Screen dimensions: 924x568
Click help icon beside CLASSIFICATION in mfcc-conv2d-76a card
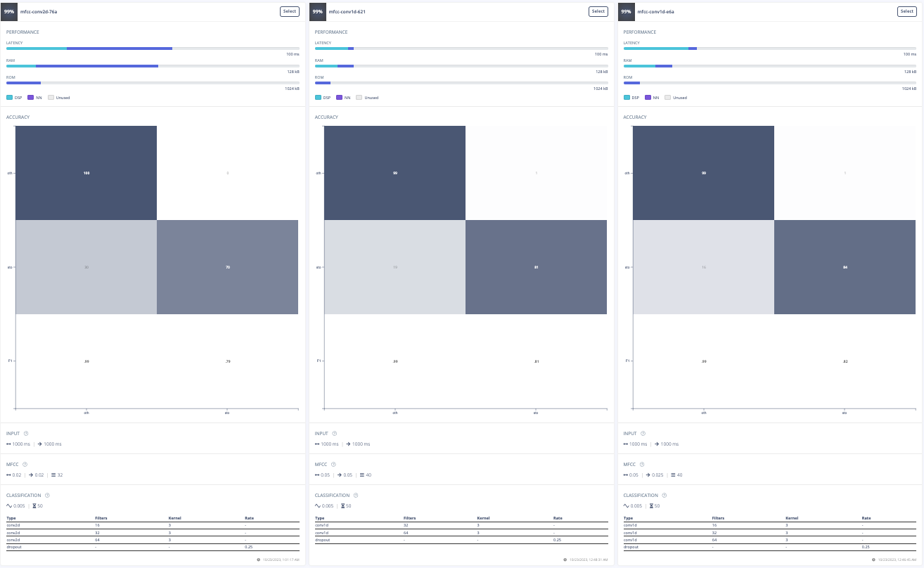point(47,496)
